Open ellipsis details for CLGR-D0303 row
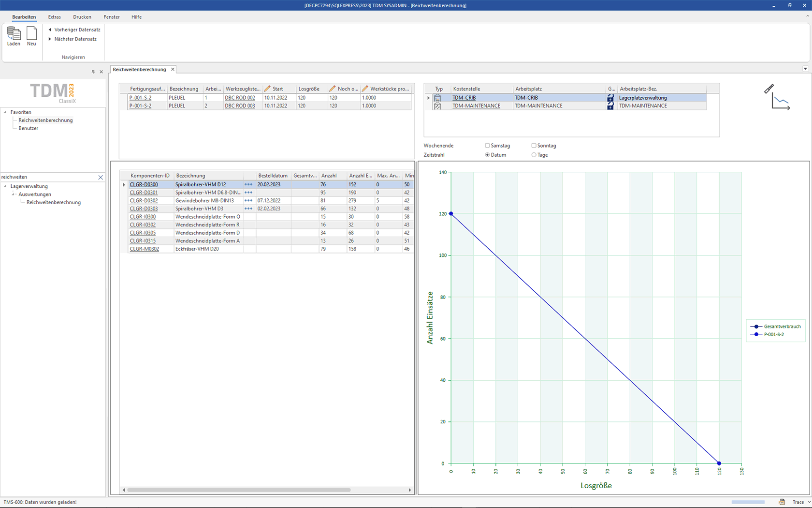Viewport: 812px width, 508px height. [x=248, y=209]
